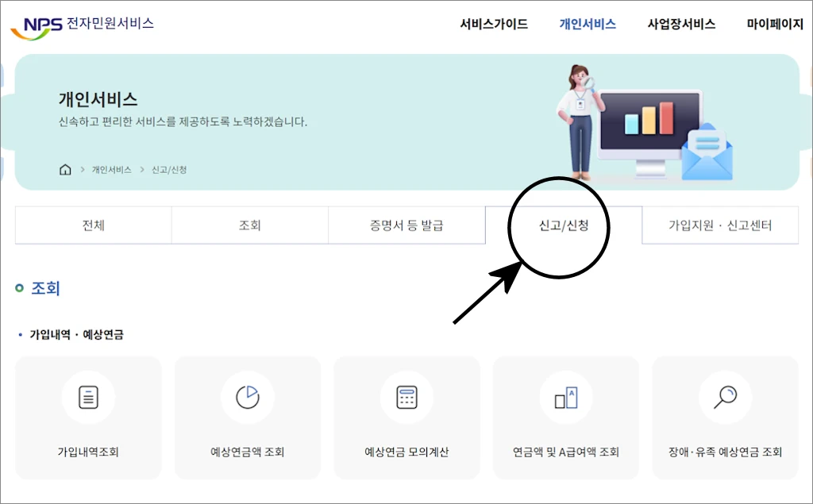
Task: Open 마이페이지 top menu
Action: tap(775, 24)
